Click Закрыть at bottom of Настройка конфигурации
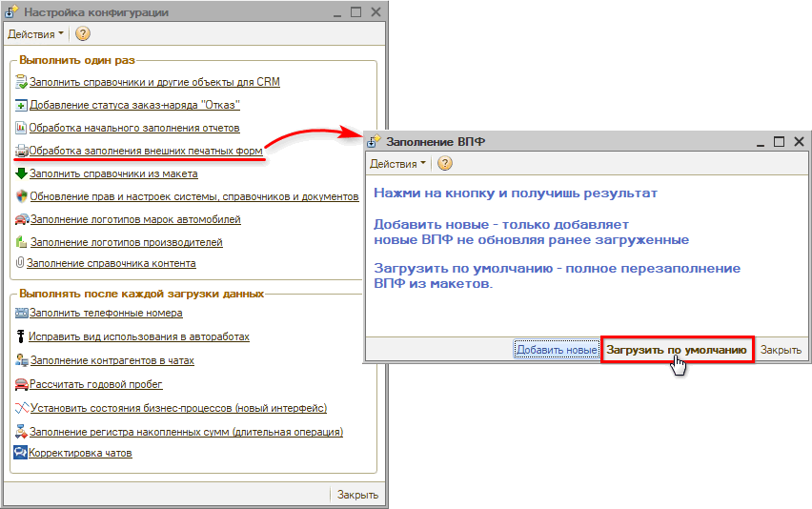This screenshot has width=812, height=509. click(x=357, y=495)
